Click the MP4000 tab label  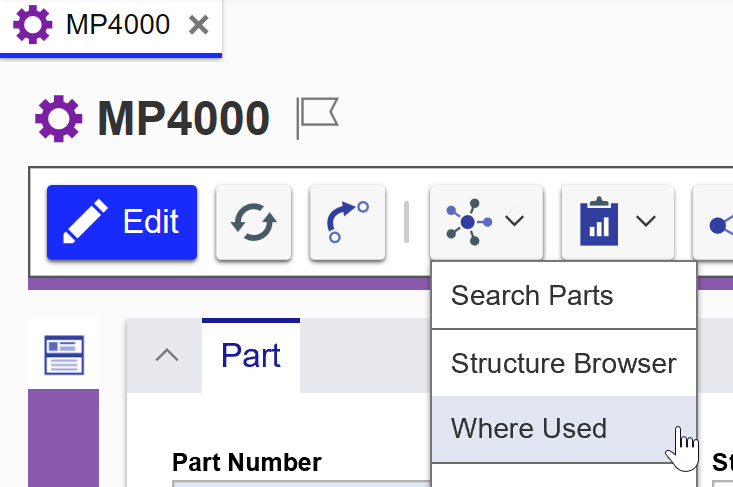(x=117, y=25)
